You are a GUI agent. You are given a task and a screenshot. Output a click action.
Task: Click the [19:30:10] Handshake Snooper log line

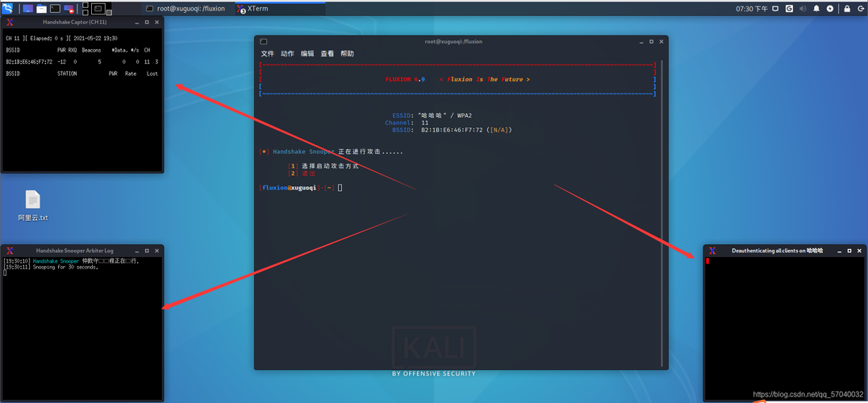(71, 260)
